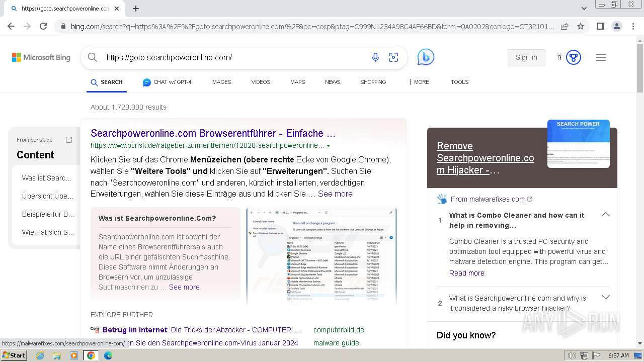This screenshot has height=362, width=644.
Task: Open From malwarefixes.com source link
Action: [x=488, y=199]
